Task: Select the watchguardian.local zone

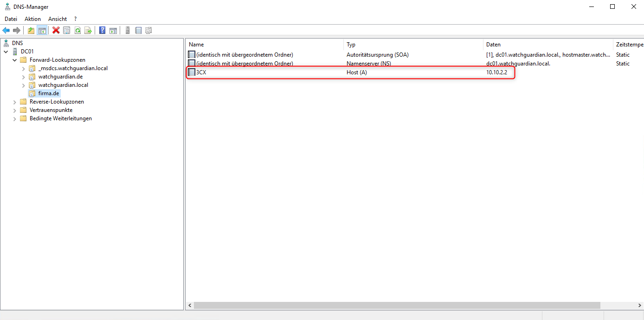Action: pos(63,85)
